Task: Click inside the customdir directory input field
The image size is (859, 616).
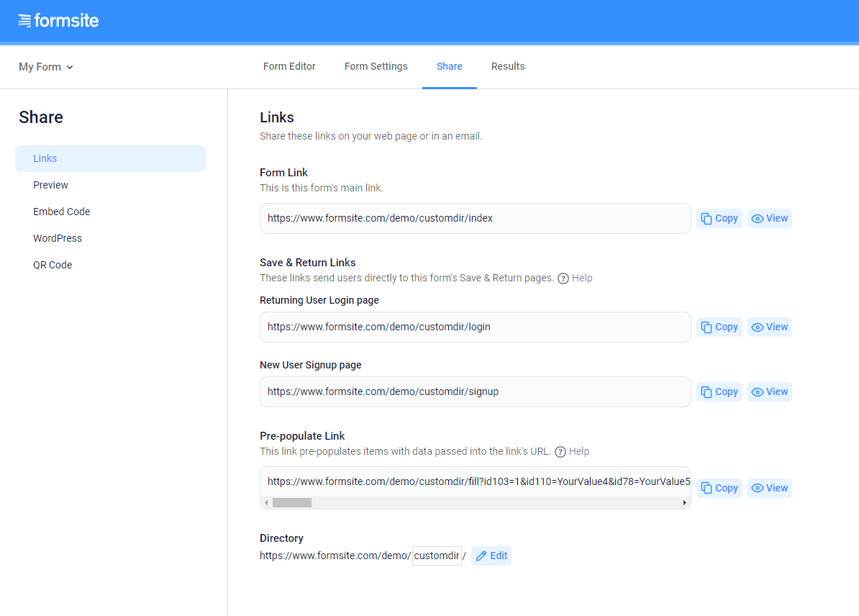Action: coord(436,556)
